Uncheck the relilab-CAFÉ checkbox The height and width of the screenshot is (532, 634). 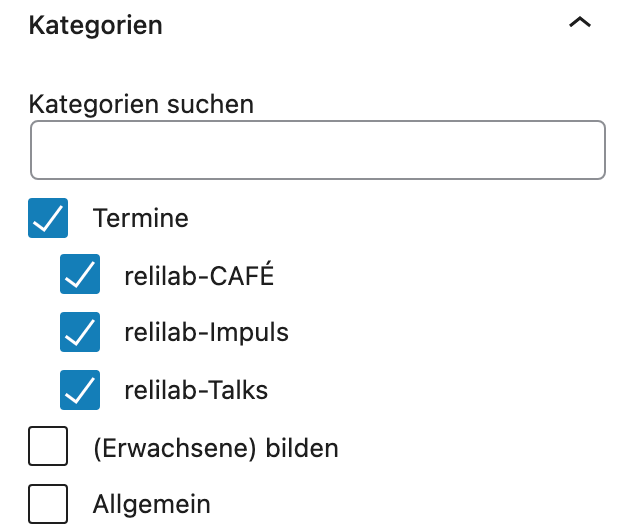pyautogui.click(x=80, y=274)
